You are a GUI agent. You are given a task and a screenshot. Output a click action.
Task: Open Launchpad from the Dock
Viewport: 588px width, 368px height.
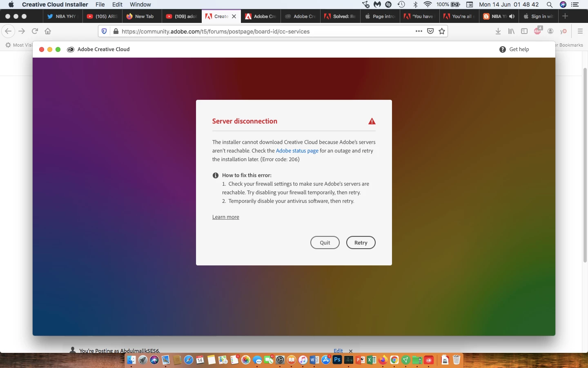click(x=143, y=360)
